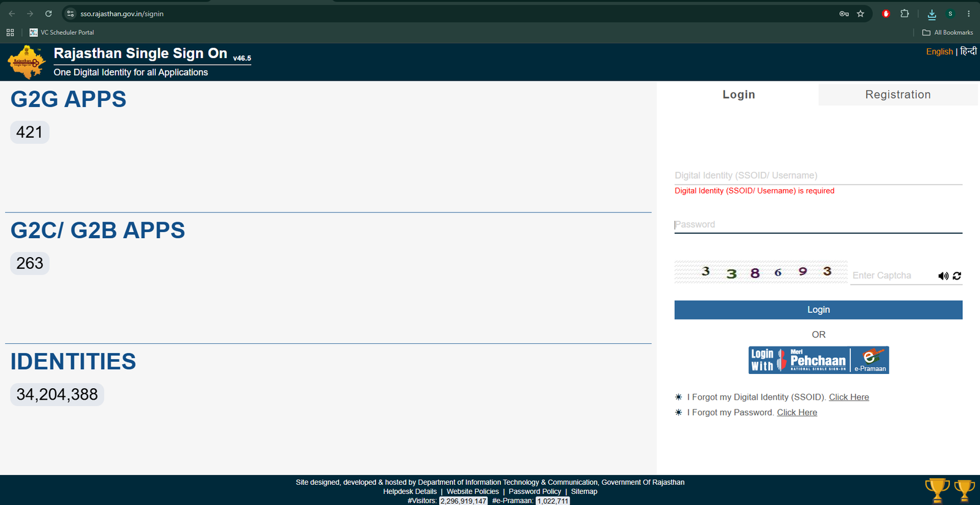
Task: Open the VC Scheduler Portal bookmark
Action: (62, 32)
